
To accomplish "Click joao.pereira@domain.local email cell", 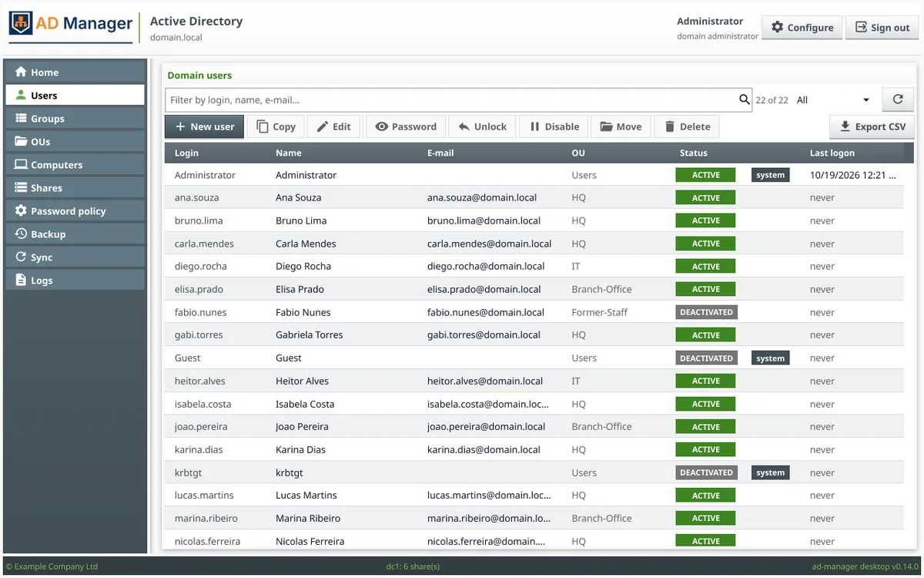I will 486,426.
